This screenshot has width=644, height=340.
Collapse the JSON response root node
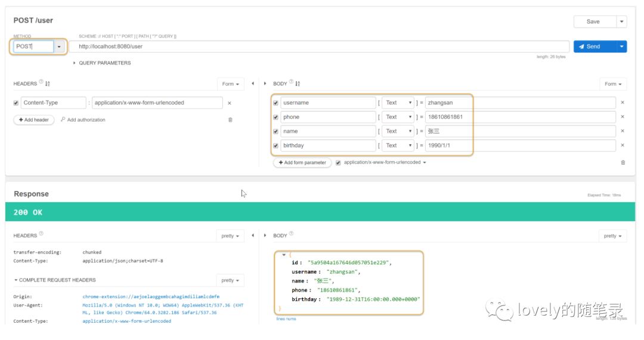click(284, 255)
